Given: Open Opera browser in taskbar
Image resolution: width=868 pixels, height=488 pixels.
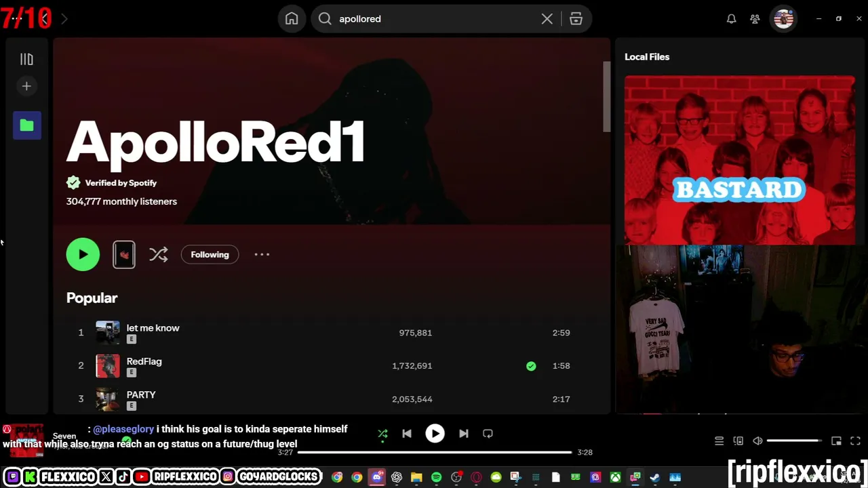Looking at the screenshot, I should click(476, 477).
